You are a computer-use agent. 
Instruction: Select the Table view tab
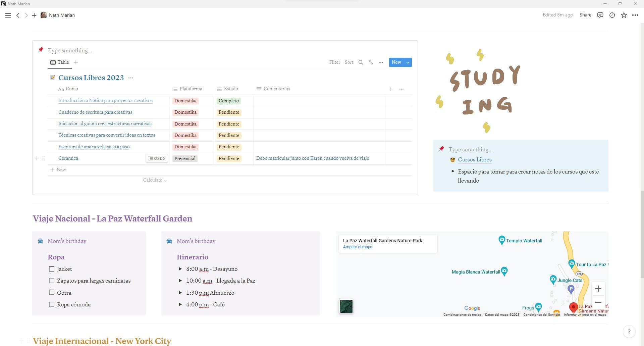[60, 62]
